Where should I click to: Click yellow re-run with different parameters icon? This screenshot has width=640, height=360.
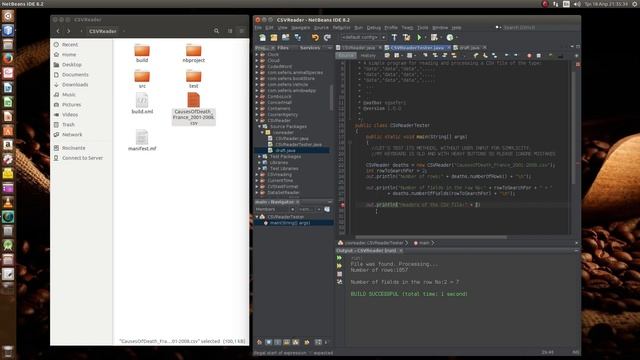point(339,266)
